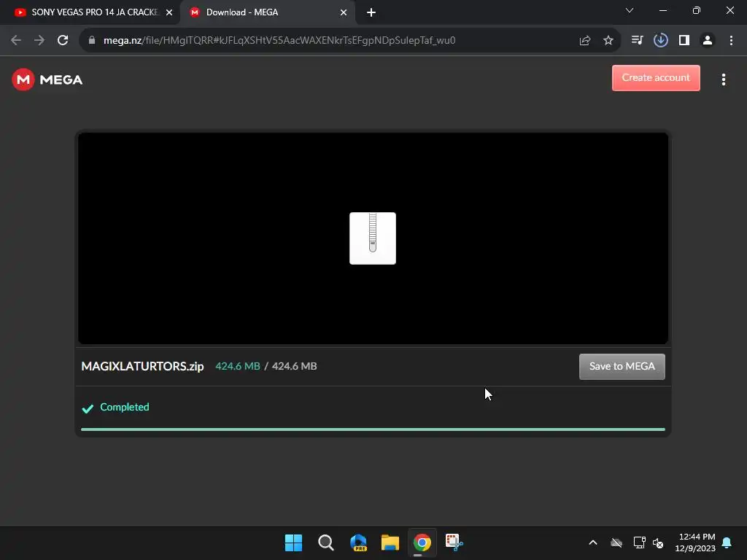Close the Download - MEGA tab
Image resolution: width=747 pixels, height=560 pixels.
[344, 13]
